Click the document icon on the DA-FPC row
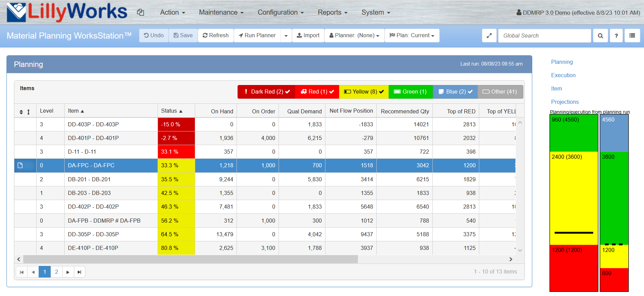This screenshot has height=296, width=644. pos(20,166)
